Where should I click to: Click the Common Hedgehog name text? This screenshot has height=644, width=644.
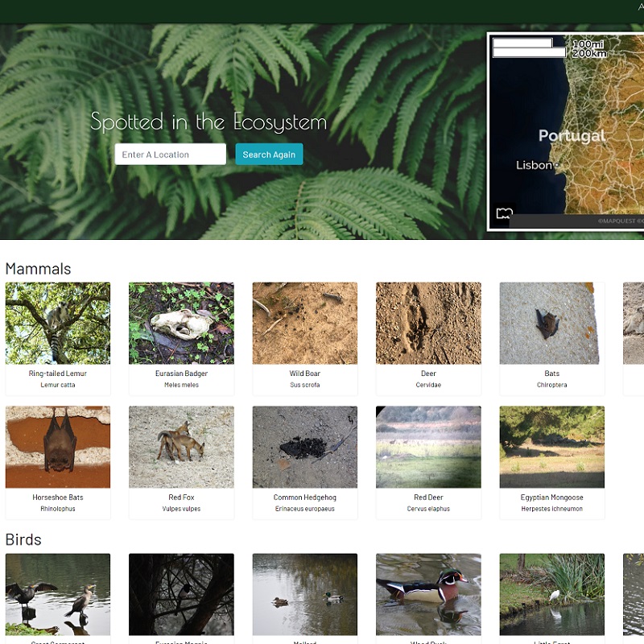click(x=305, y=497)
